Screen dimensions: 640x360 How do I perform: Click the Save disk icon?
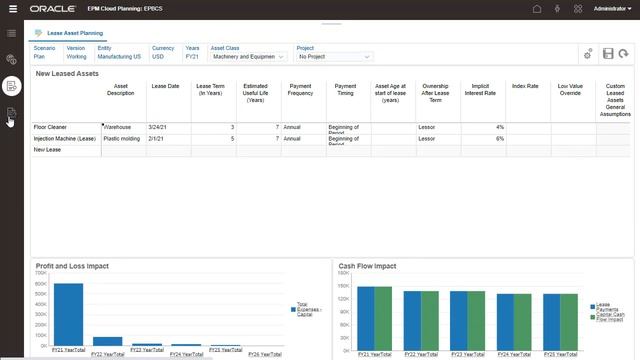(x=608, y=53)
